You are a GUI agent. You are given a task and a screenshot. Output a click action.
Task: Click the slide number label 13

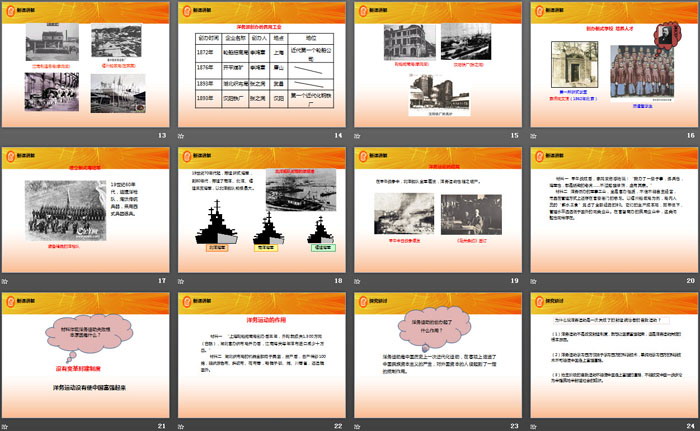[x=162, y=135]
